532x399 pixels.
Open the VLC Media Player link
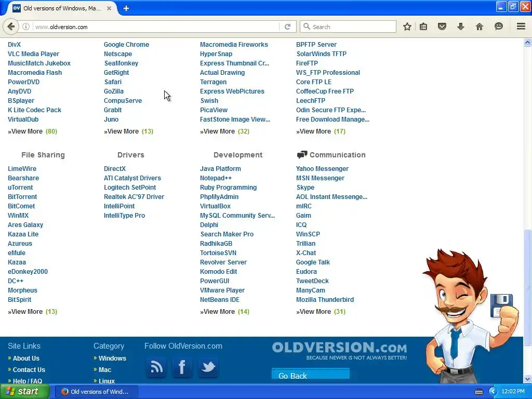pos(34,54)
